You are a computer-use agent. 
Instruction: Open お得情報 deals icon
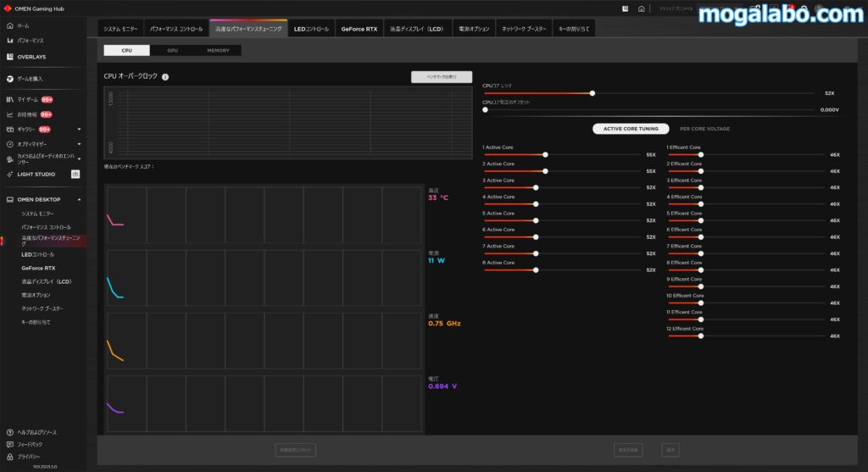tap(10, 114)
